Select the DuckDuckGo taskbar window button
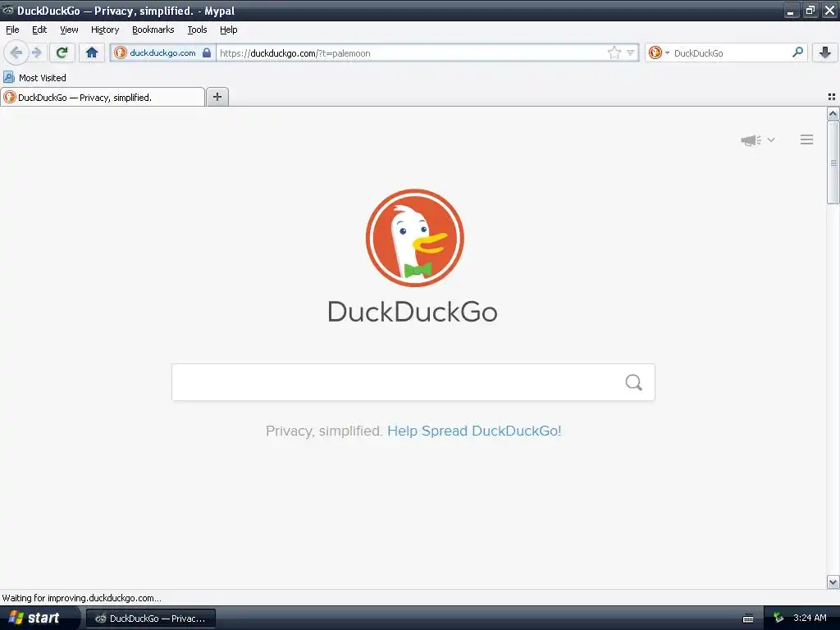840x630 pixels. (151, 619)
